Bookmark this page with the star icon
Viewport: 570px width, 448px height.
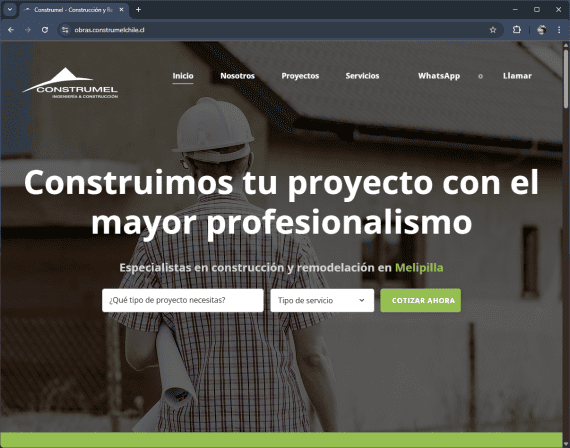493,30
